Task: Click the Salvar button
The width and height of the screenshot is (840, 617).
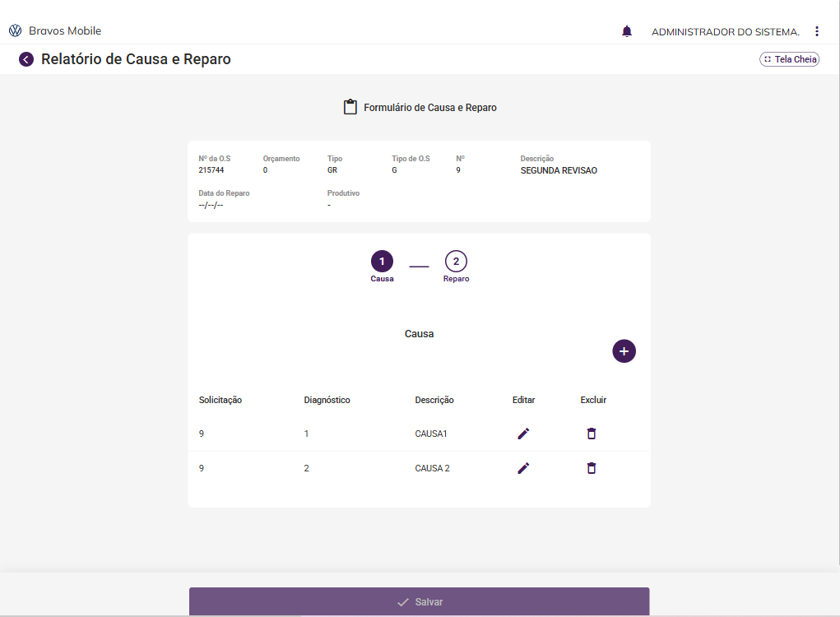Action: click(x=420, y=601)
